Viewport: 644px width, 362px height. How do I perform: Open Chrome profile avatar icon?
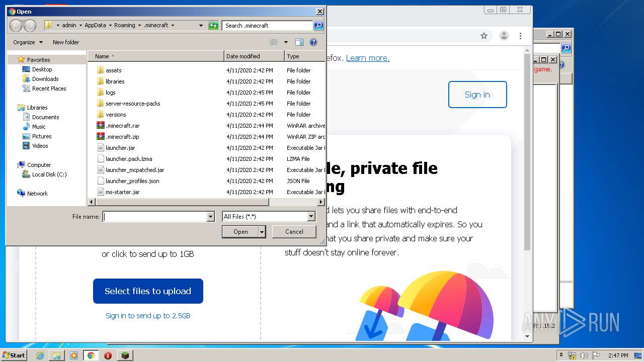504,36
